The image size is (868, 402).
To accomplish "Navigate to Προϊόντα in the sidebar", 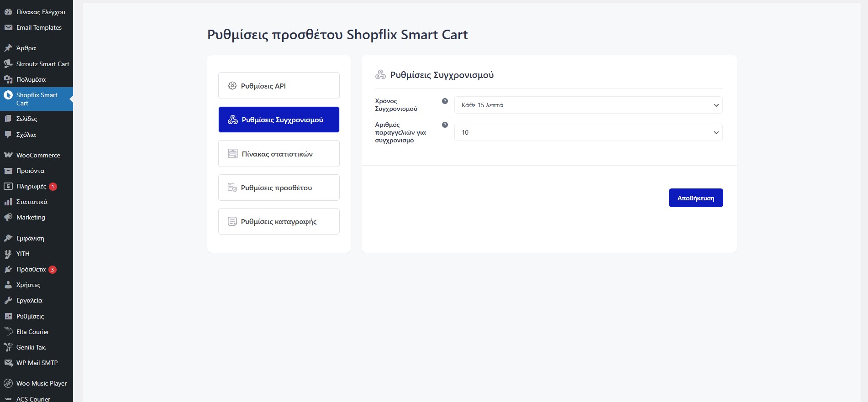I will (x=30, y=171).
